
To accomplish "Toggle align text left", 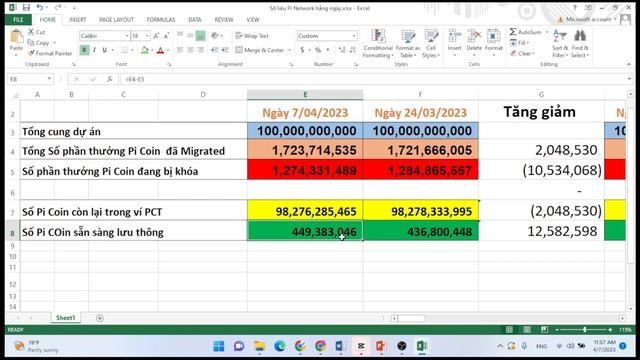I will point(180,50).
